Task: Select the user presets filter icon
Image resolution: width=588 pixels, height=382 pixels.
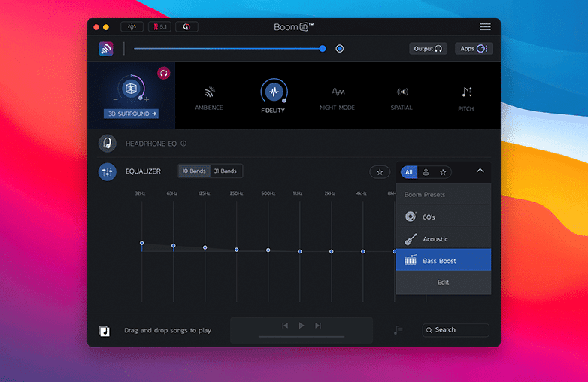Action: point(426,172)
